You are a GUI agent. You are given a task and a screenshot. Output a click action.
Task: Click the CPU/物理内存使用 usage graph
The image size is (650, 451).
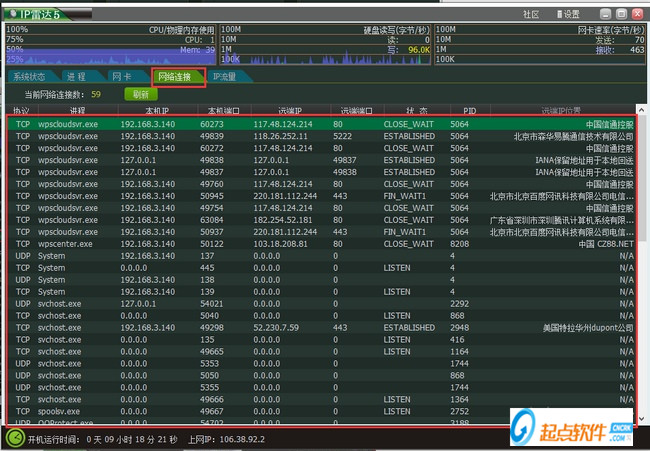coord(111,44)
